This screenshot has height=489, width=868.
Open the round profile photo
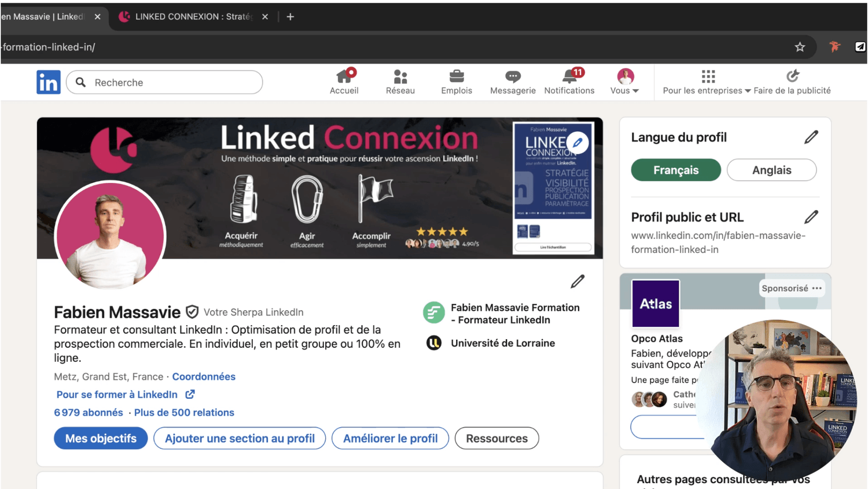coord(110,236)
